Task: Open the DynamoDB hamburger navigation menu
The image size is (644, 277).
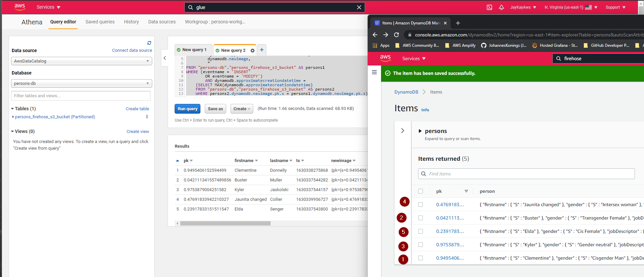Action: [x=374, y=72]
